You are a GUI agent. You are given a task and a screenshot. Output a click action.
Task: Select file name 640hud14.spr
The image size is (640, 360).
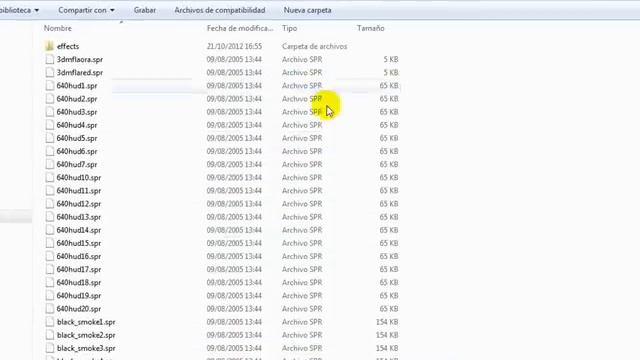pyautogui.click(x=79, y=230)
